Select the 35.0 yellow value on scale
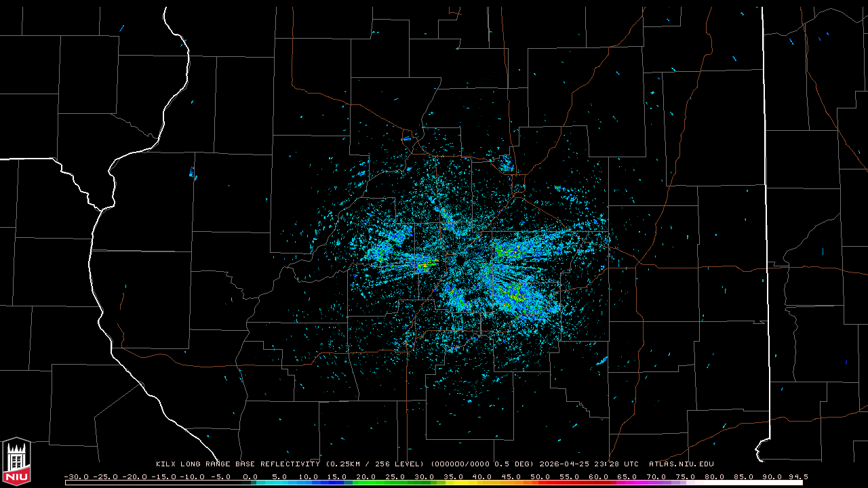 click(x=453, y=476)
